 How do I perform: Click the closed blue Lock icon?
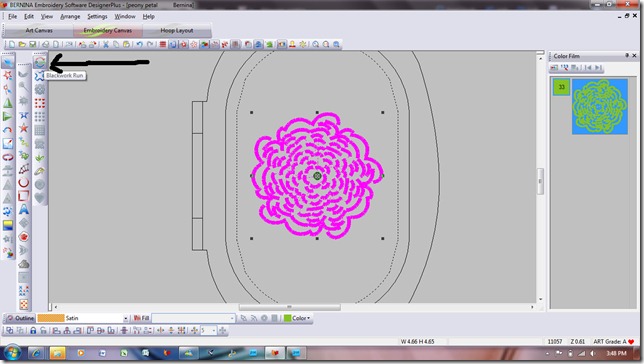tap(33, 330)
